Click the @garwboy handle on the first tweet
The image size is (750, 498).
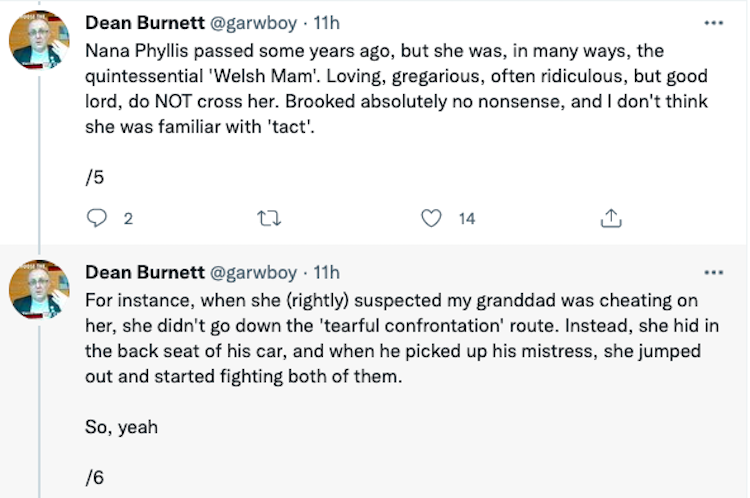point(252,23)
